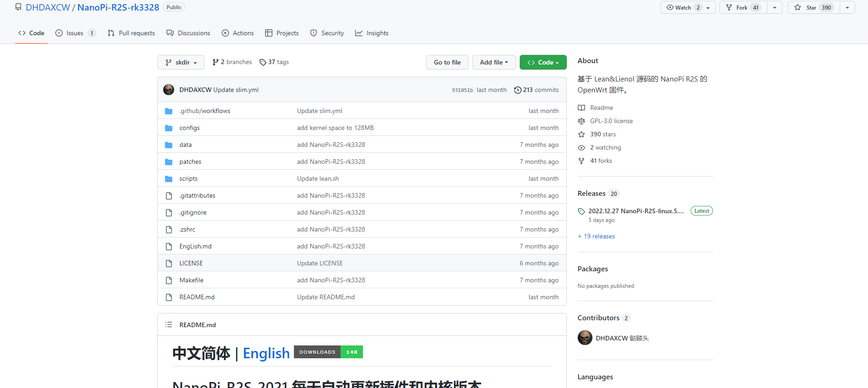View the 37 tags link
Screen dimensions: 868x388
point(274,62)
